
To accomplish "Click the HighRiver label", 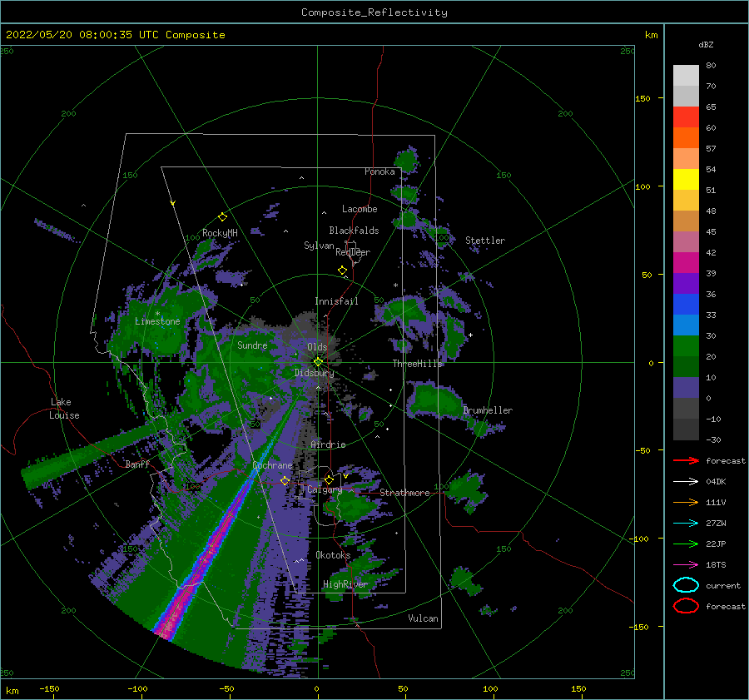I will pyautogui.click(x=345, y=584).
